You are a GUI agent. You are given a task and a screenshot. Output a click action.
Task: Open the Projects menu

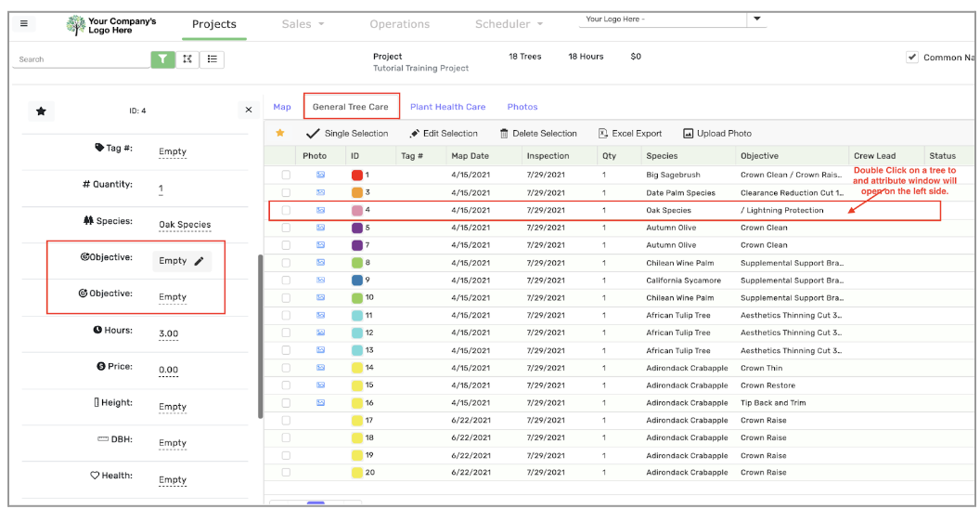pos(213,24)
